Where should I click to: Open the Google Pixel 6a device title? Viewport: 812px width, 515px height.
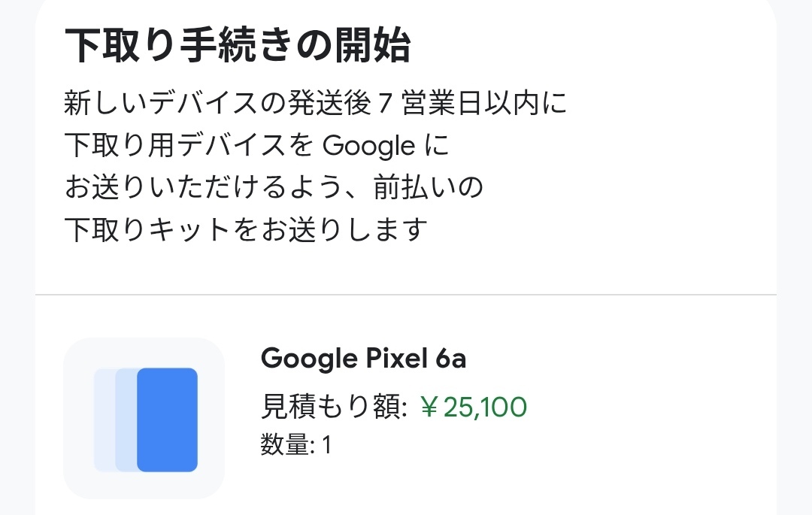click(x=364, y=358)
